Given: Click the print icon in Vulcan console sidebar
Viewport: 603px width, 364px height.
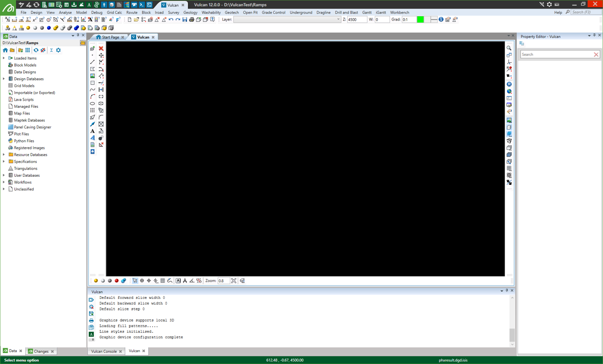Looking at the screenshot, I should click(x=91, y=321).
